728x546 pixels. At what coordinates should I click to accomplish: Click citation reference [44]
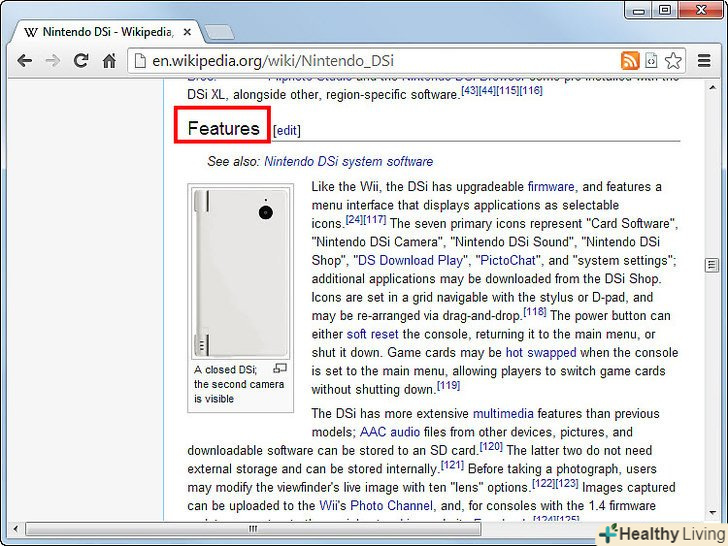click(x=488, y=90)
